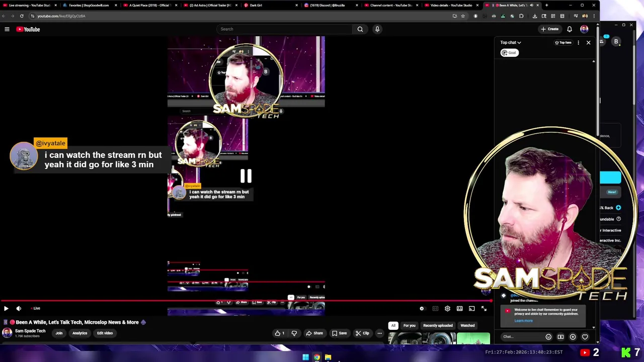The width and height of the screenshot is (644, 362).
Task: Open browser downloads
Action: pos(535,16)
